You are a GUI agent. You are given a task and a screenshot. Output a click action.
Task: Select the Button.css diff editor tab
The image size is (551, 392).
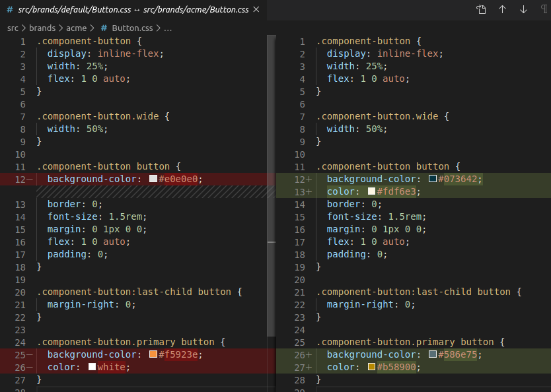[126, 10]
